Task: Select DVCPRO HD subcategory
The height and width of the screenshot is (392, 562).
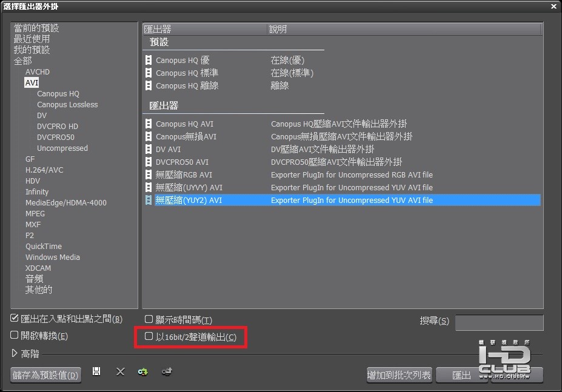Action: pyautogui.click(x=58, y=127)
